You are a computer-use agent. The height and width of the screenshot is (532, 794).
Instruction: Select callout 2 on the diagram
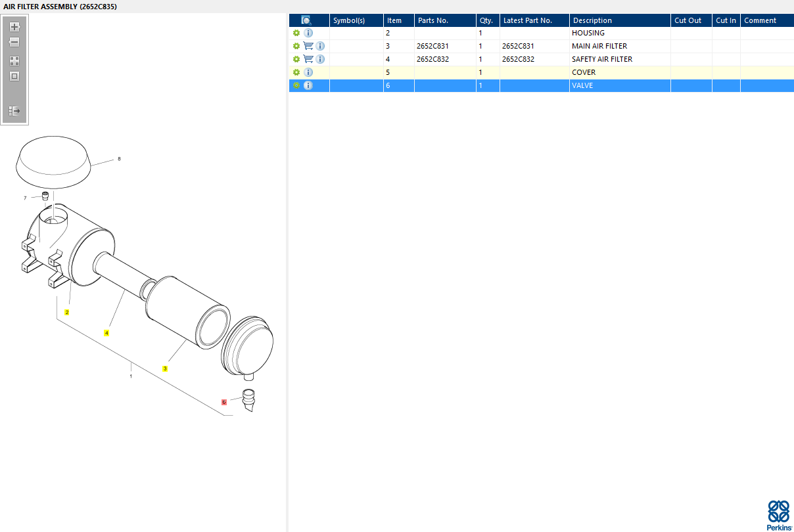click(x=67, y=312)
